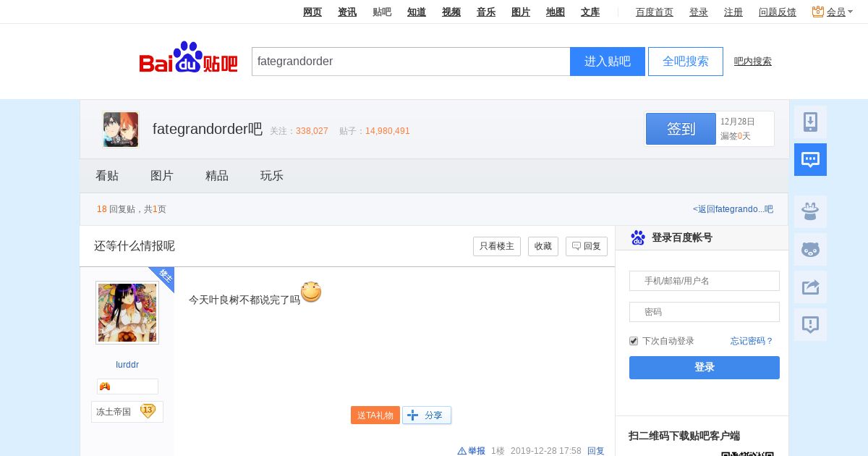This screenshot has width=868, height=456.
Task: Click the 楼主 corner ribbon badge
Action: pos(164,276)
